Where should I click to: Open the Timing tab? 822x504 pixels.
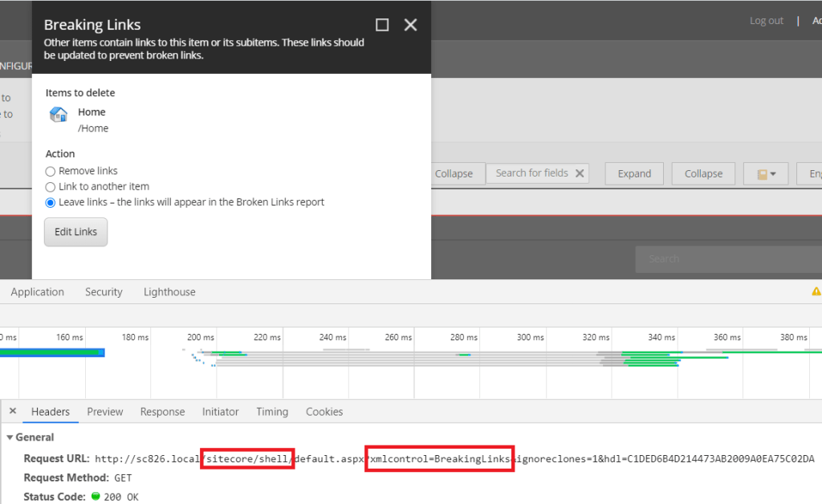(x=272, y=412)
